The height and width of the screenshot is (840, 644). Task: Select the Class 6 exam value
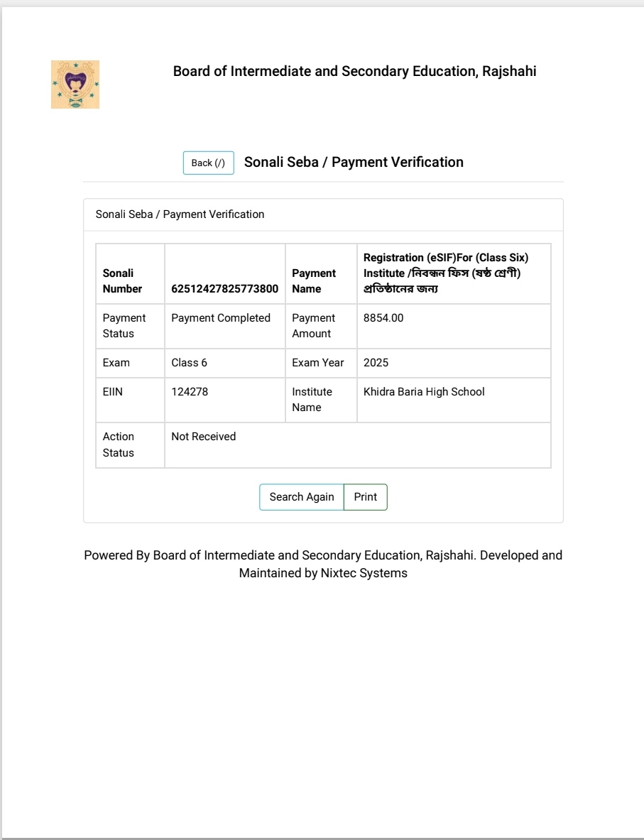pyautogui.click(x=189, y=363)
